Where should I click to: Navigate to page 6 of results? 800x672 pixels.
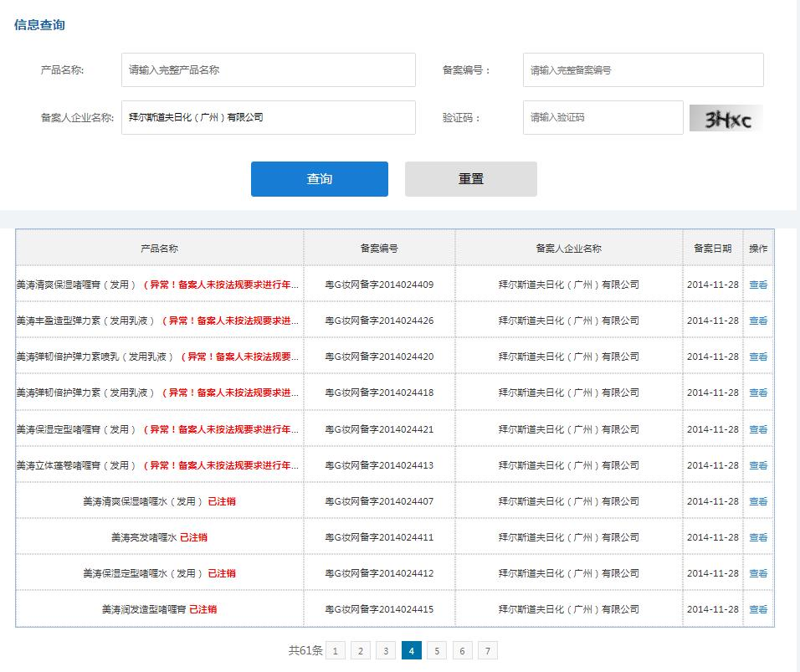pyautogui.click(x=463, y=651)
